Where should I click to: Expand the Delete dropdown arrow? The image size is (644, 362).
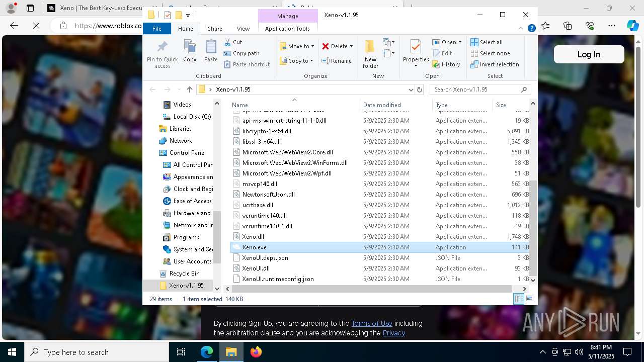coord(351,46)
